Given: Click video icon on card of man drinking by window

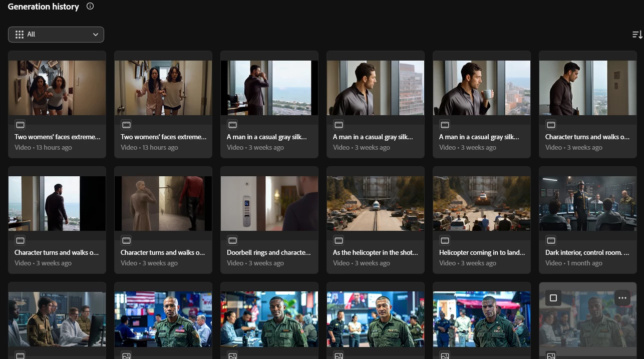Looking at the screenshot, I should (x=232, y=125).
